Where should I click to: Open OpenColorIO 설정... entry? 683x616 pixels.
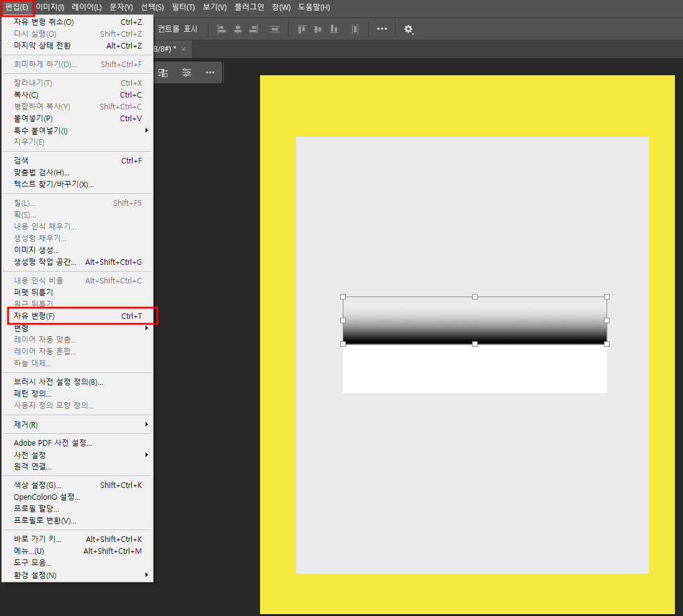coord(78,497)
